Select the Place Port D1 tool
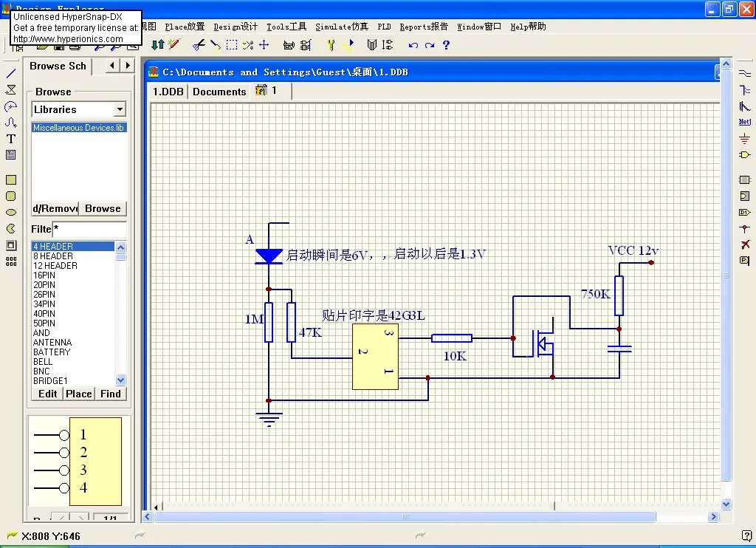 [745, 212]
